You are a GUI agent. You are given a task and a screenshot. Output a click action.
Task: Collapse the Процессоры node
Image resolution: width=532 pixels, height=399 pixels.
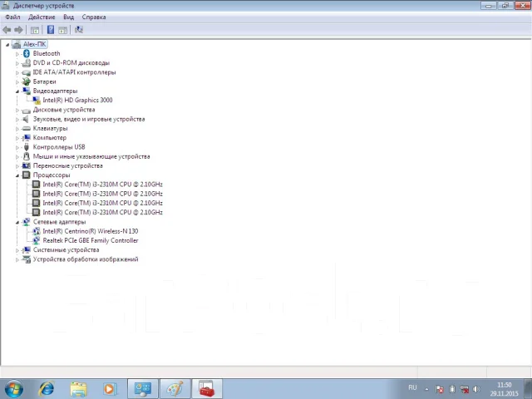(x=17, y=175)
